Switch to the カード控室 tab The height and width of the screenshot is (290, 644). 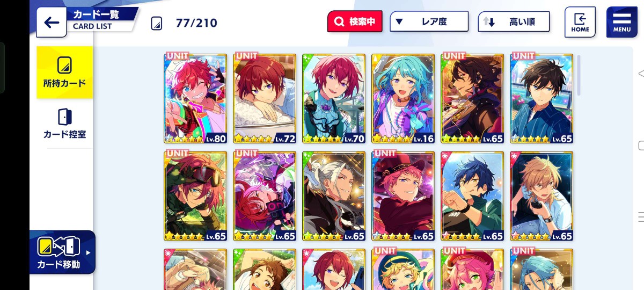coord(64,124)
